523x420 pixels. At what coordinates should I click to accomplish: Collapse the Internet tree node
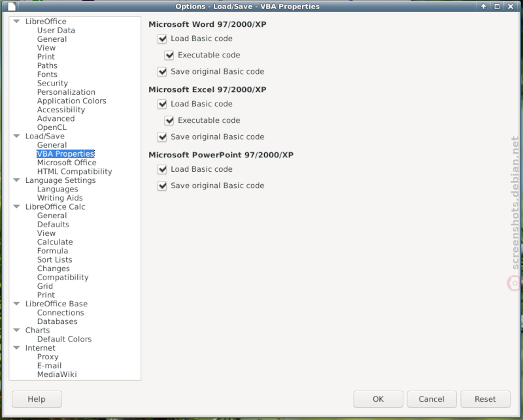coord(16,347)
